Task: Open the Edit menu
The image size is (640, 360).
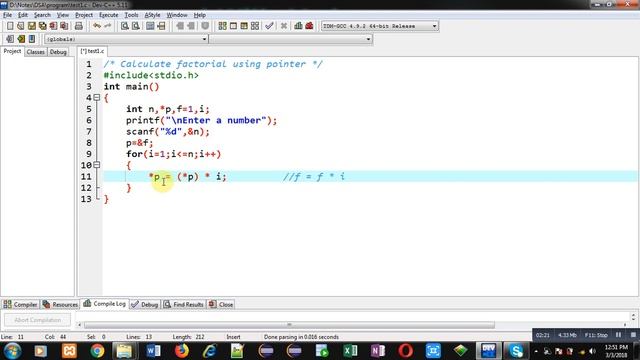Action: (x=23, y=15)
